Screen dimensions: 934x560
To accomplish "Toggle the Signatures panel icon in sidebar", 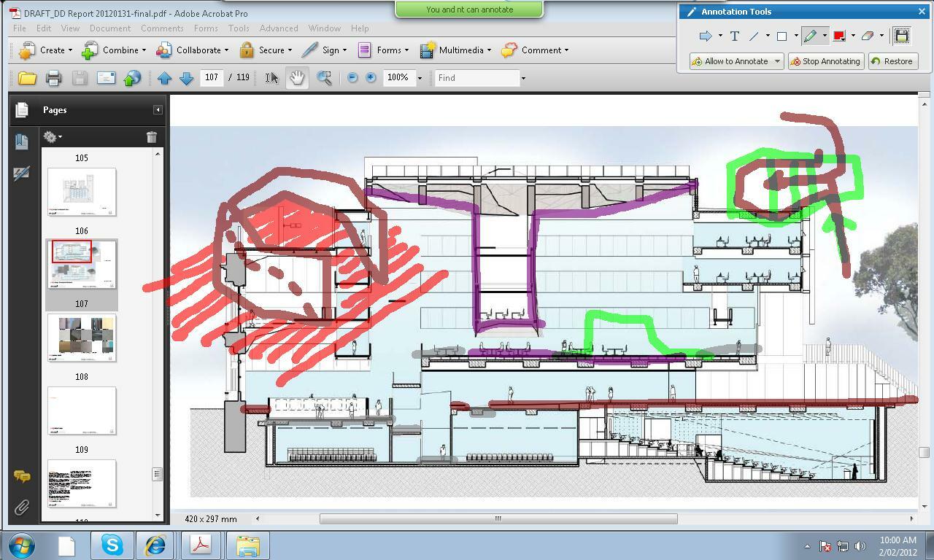I will pos(22,174).
